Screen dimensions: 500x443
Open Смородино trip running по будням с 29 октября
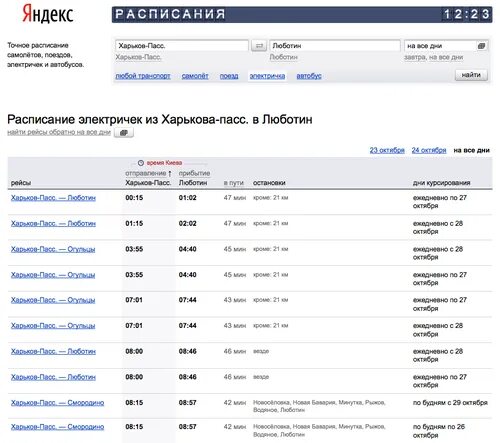(57, 403)
